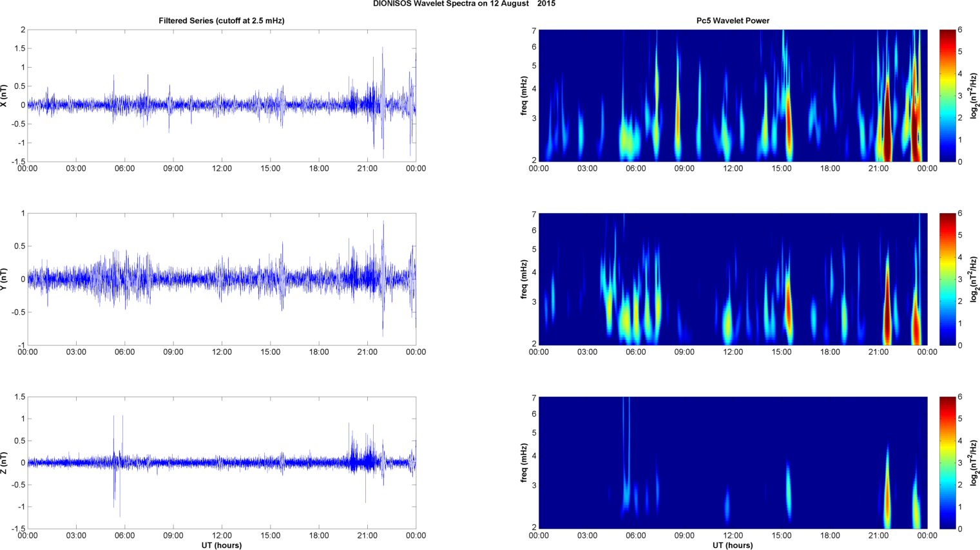
Task: Click the 21:00 tick under Y time series
Action: tap(367, 352)
